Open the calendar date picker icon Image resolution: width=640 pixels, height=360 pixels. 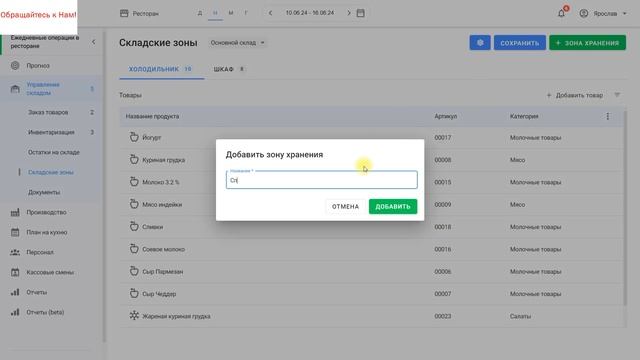(x=360, y=13)
